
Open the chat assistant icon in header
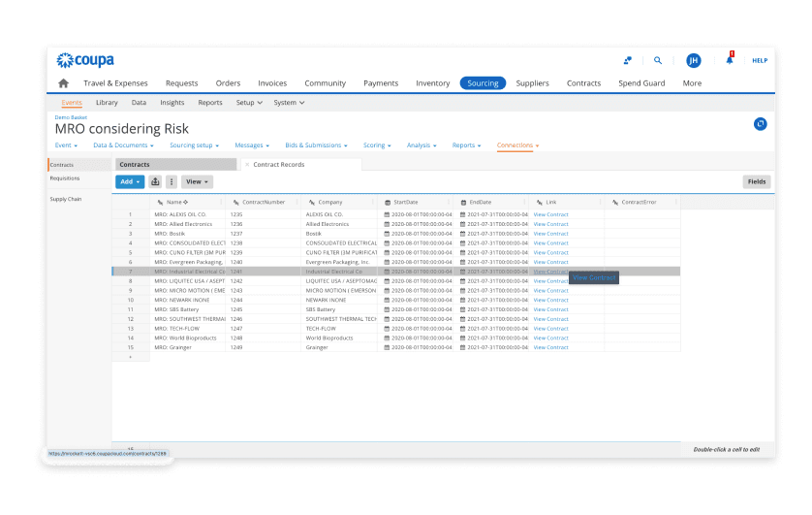(628, 60)
